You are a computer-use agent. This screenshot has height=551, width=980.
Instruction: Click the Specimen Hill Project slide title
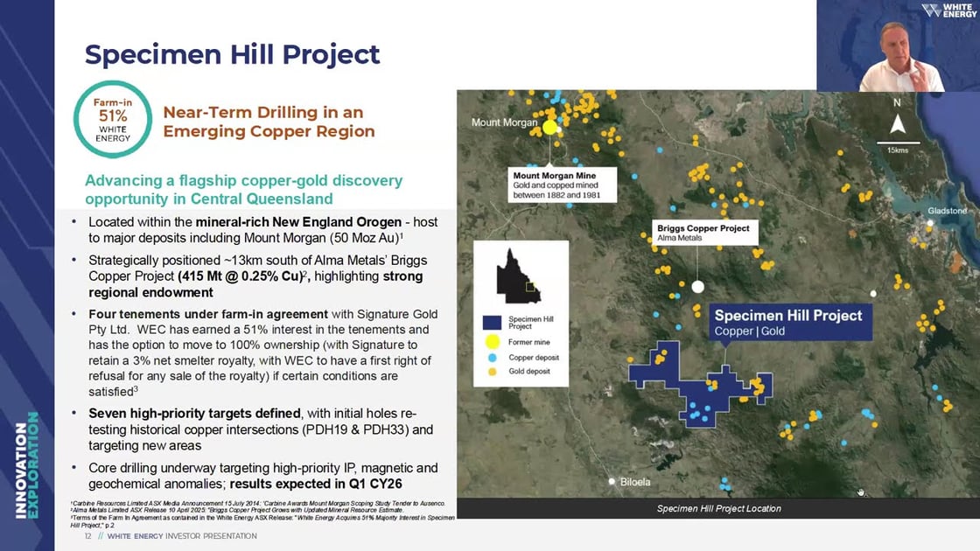232,54
